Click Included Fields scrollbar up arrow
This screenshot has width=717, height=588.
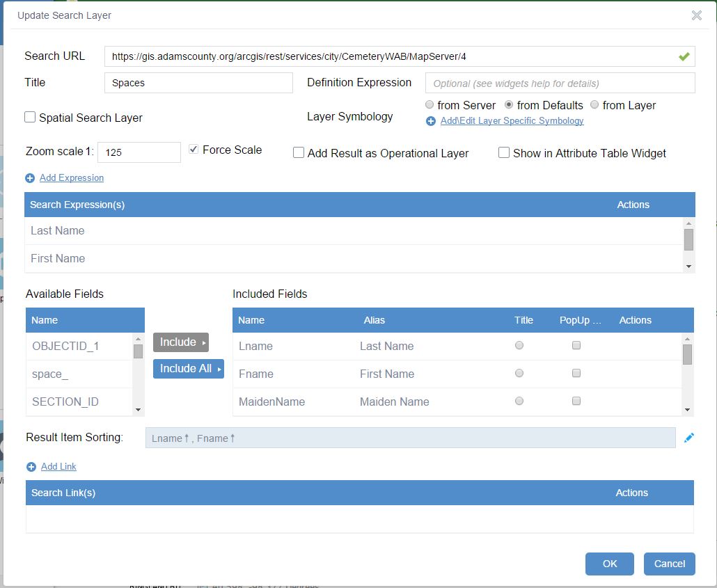[x=687, y=339]
